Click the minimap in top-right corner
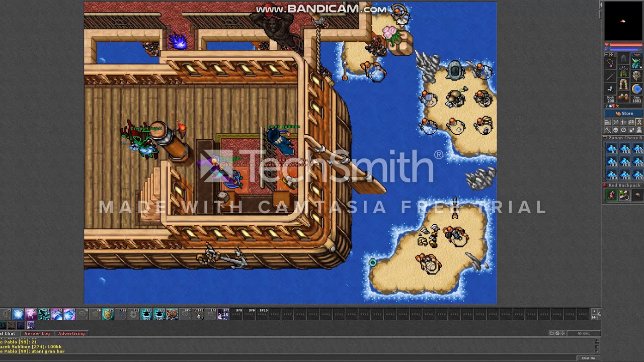644x362 pixels. tap(623, 21)
